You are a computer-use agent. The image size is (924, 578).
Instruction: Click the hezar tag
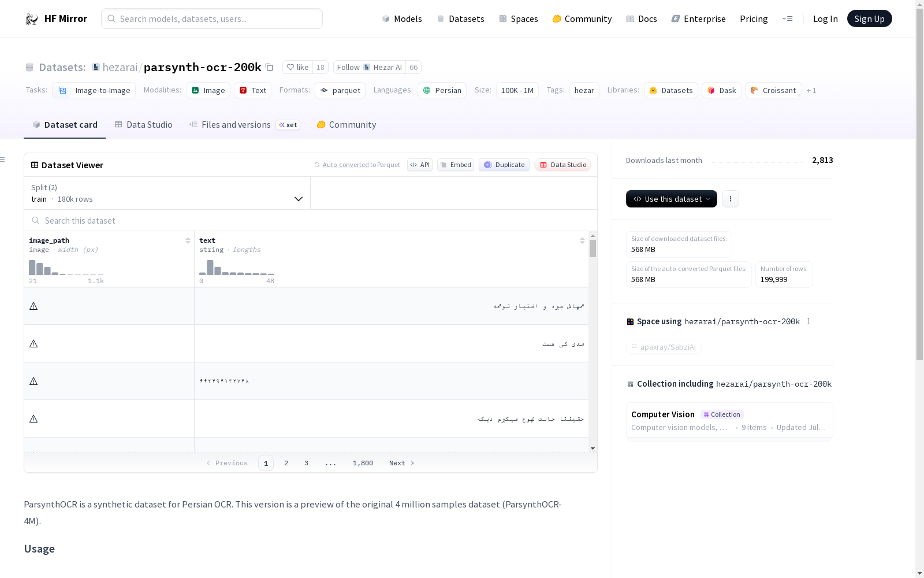point(584,90)
